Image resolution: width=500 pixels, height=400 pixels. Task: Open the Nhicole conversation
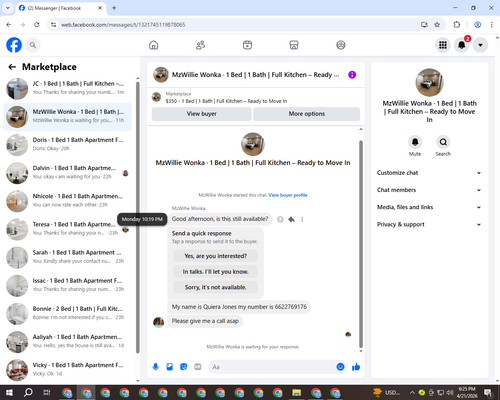pos(67,201)
